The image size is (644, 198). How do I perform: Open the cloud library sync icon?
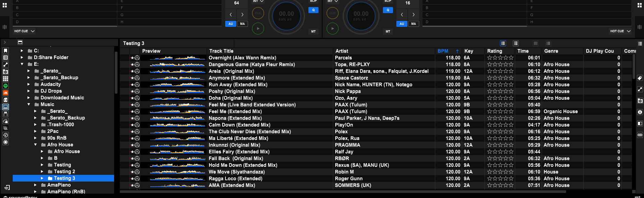5,121
